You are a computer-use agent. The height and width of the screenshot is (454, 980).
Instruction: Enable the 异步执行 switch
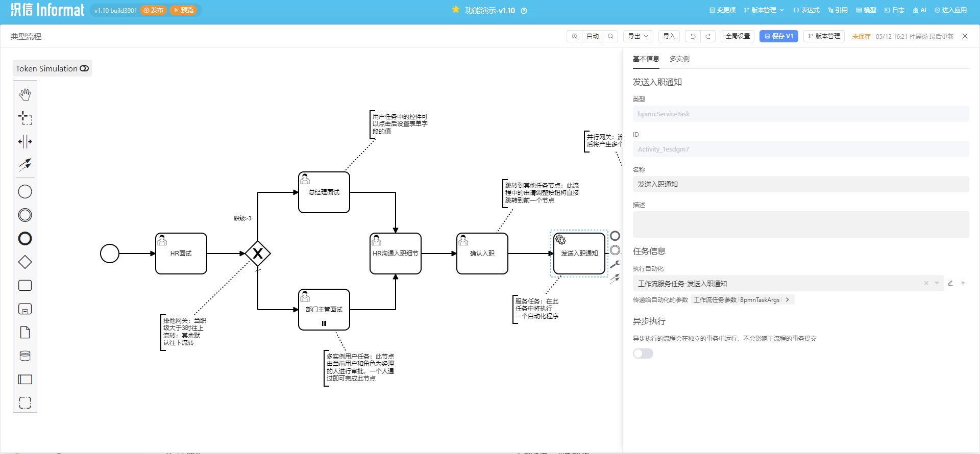point(643,354)
